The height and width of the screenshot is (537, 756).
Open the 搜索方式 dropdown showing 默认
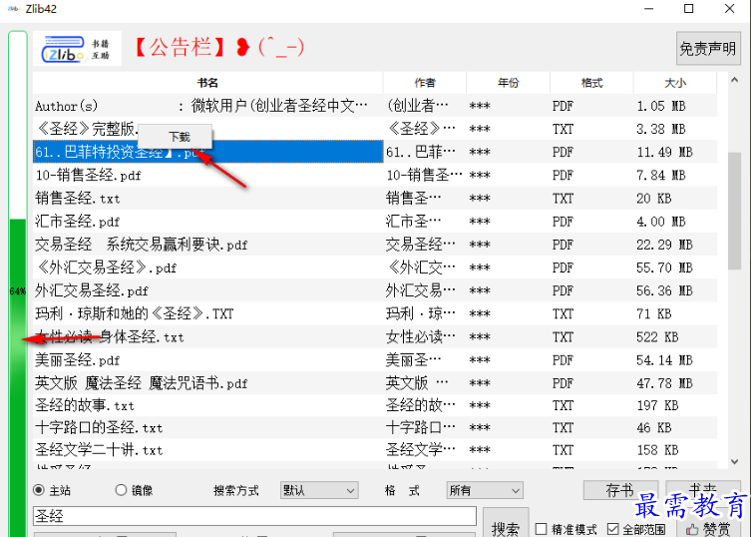(x=319, y=491)
